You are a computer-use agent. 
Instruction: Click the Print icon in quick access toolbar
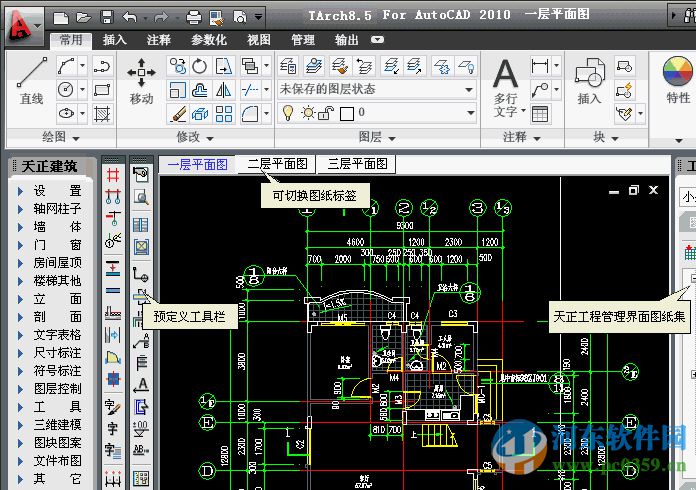pos(193,17)
